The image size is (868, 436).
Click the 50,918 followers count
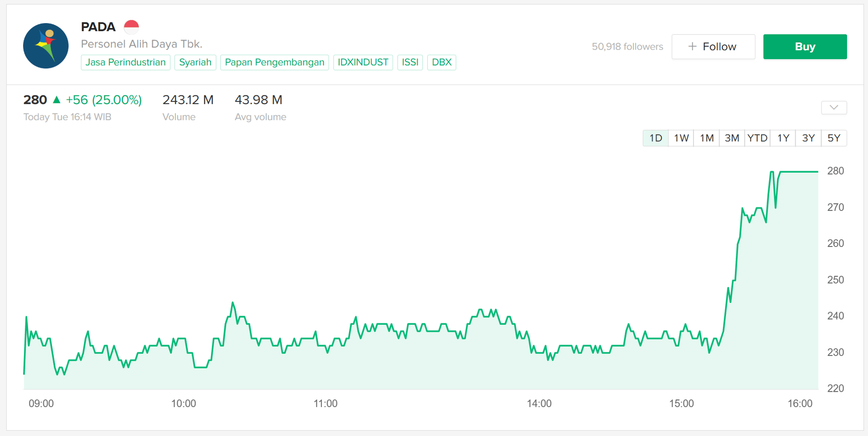(x=627, y=47)
